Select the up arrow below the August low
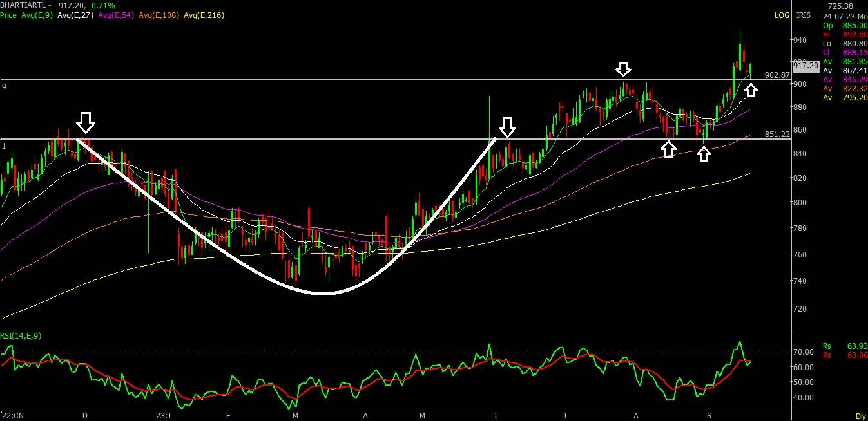The height and width of the screenshot is (421, 868). click(x=669, y=149)
